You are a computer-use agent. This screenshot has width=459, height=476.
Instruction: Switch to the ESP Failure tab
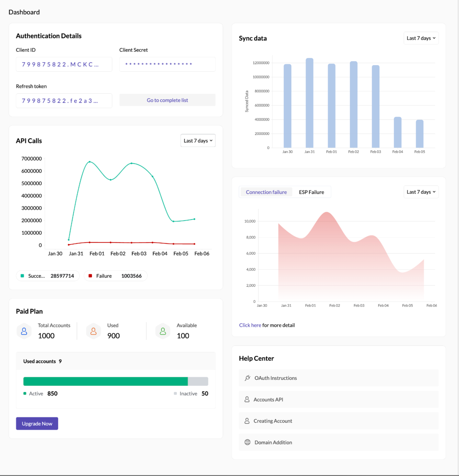click(311, 192)
